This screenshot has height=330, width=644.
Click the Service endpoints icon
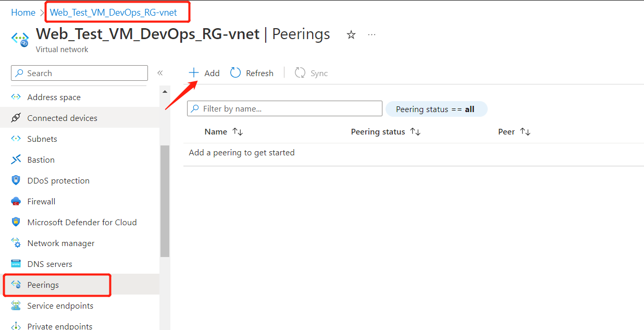tap(16, 305)
